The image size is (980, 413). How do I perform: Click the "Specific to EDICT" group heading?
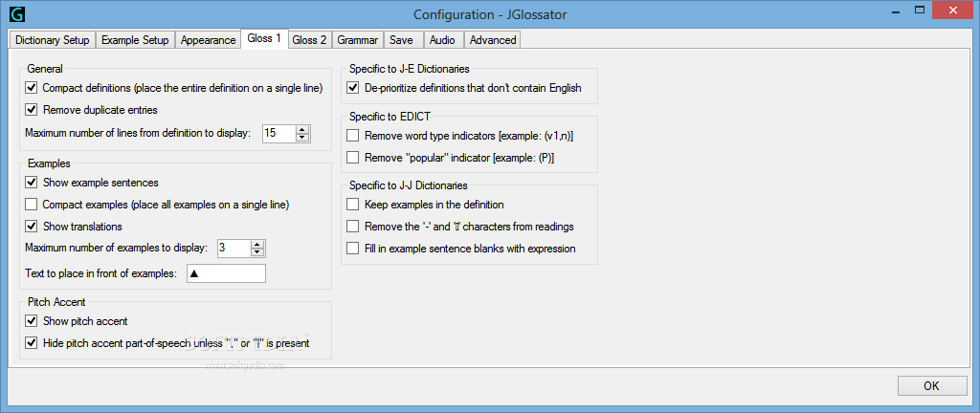(x=389, y=116)
